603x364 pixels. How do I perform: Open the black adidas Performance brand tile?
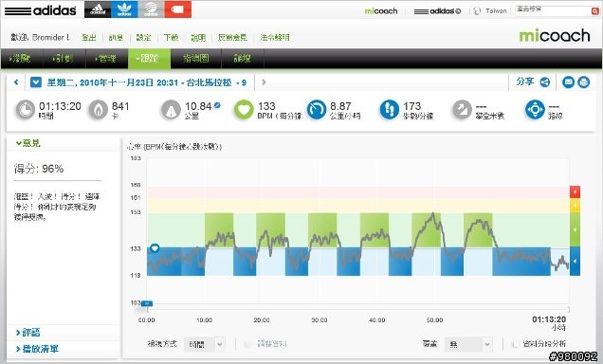pyautogui.click(x=98, y=9)
